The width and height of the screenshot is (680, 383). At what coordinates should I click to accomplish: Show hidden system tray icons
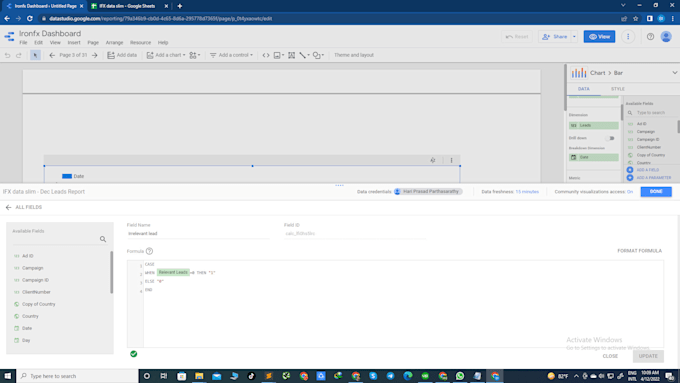point(576,376)
